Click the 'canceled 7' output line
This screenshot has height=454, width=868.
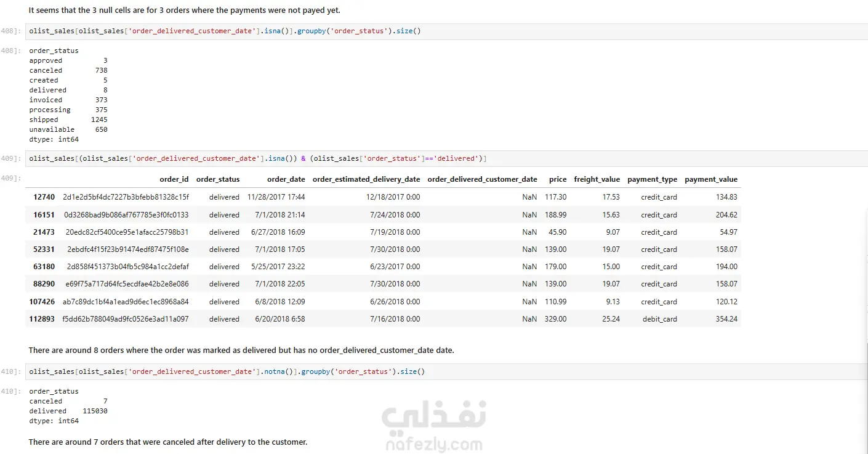click(x=68, y=401)
